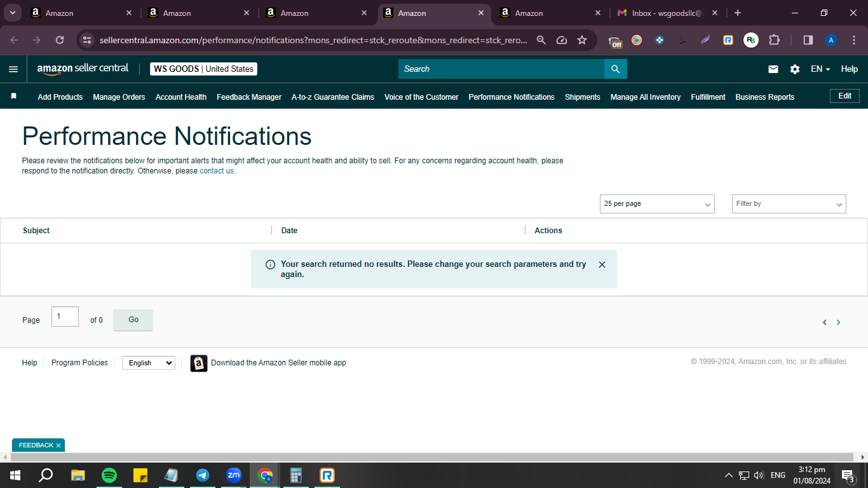Open the Chrome profile avatar A

click(x=831, y=40)
